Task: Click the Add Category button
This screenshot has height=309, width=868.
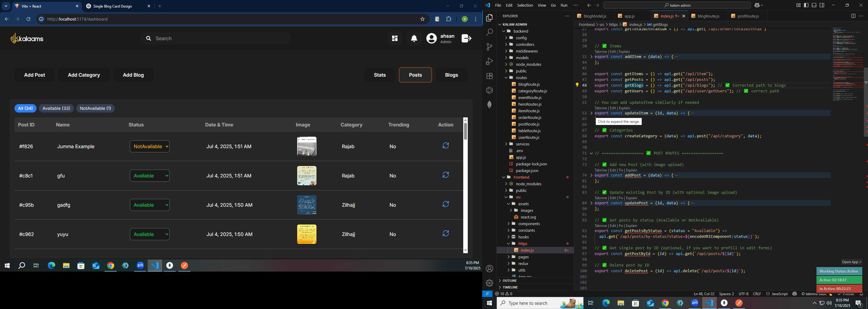Action: (x=84, y=75)
